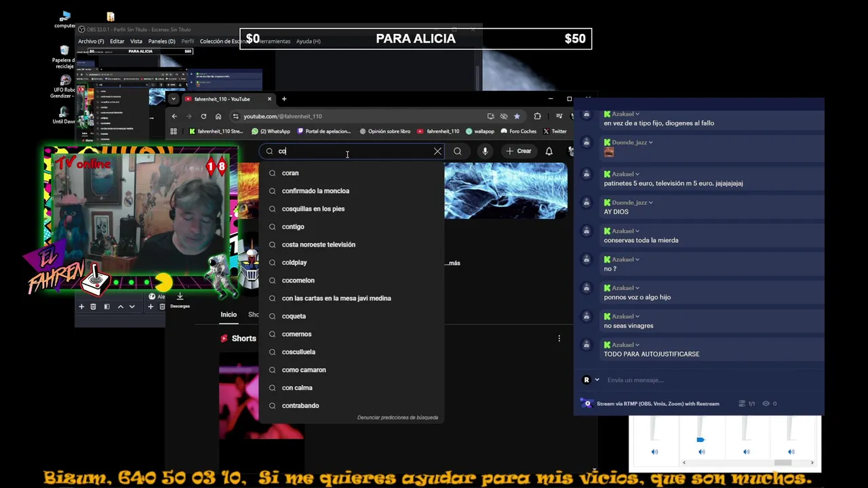Open Papelera de reciclaje desktop icon
The image size is (868, 488).
[64, 58]
